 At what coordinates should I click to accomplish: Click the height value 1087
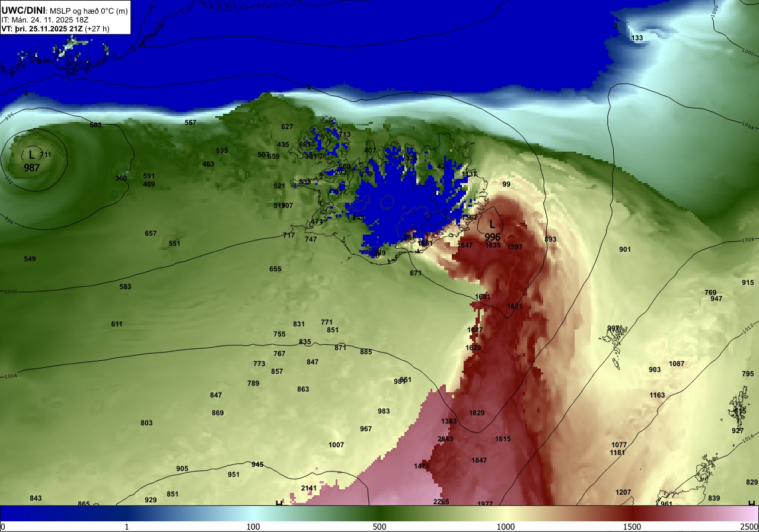click(x=677, y=364)
